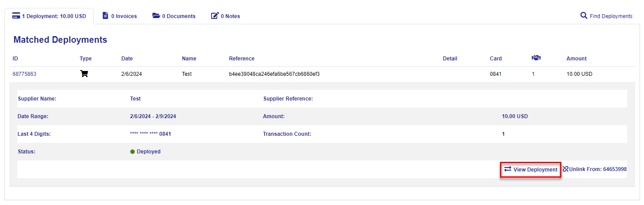Switch to the 0 Notes tab

point(226,16)
